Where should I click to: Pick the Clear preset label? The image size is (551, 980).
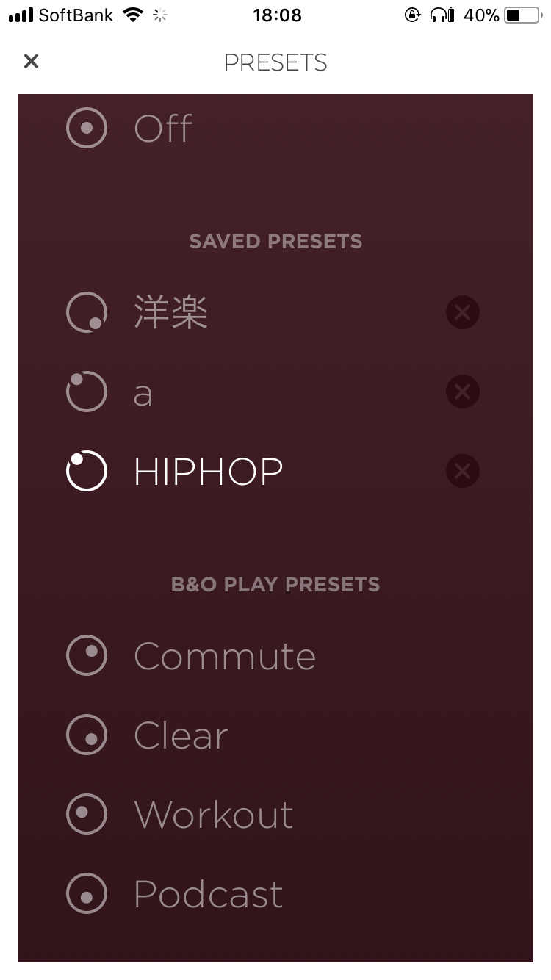tap(181, 735)
